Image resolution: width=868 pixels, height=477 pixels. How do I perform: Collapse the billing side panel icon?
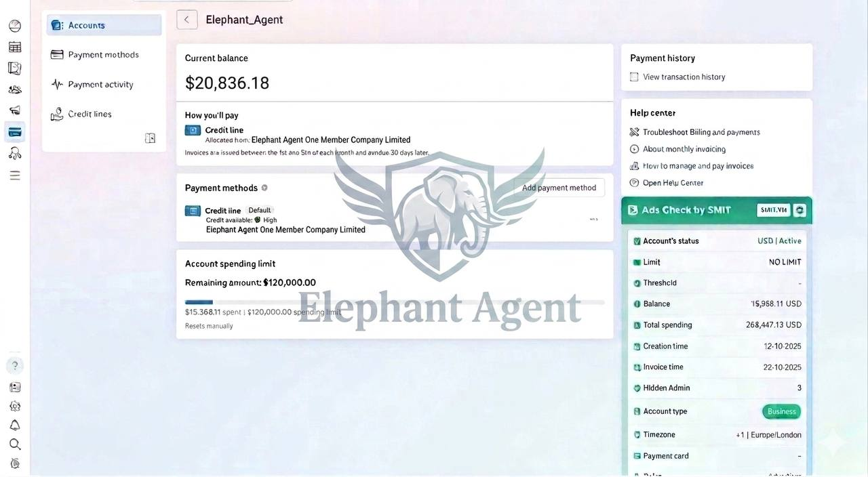click(151, 138)
